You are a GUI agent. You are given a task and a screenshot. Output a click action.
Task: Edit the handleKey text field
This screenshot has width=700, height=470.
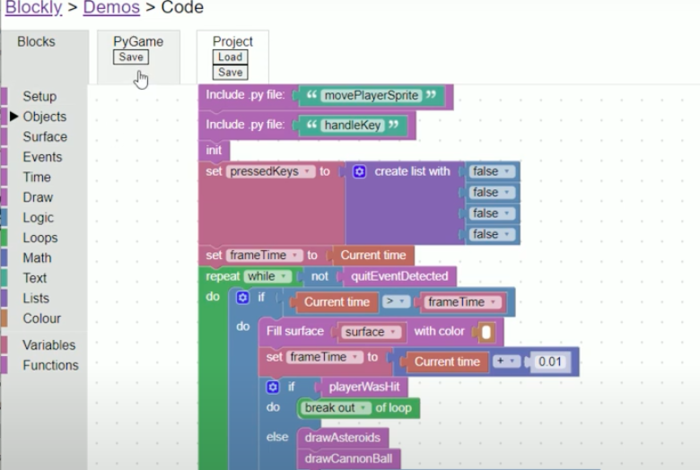[353, 125]
